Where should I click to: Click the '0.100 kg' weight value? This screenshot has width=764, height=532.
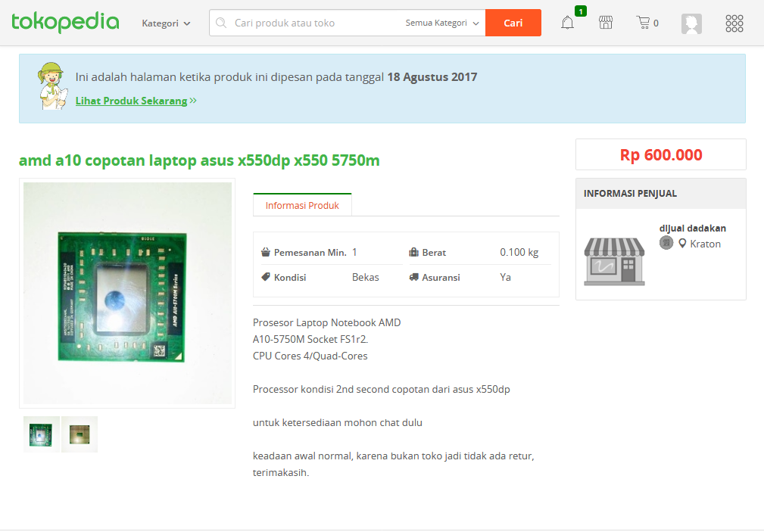click(519, 252)
